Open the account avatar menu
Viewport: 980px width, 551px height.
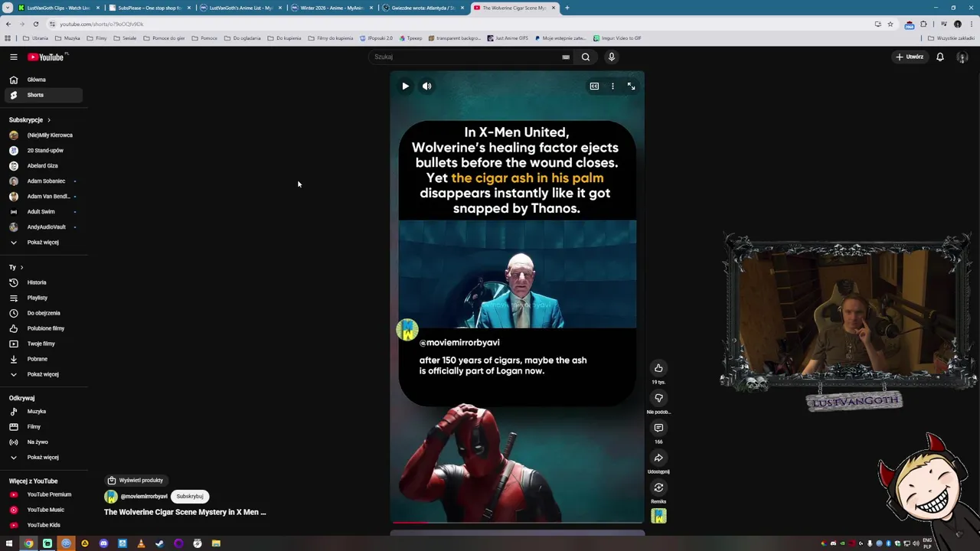[962, 57]
